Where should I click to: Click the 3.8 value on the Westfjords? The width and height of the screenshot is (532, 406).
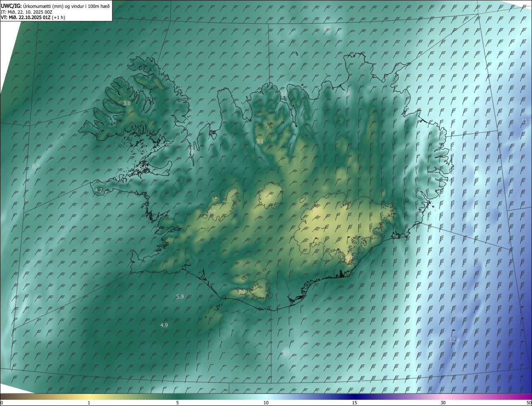pos(127,103)
